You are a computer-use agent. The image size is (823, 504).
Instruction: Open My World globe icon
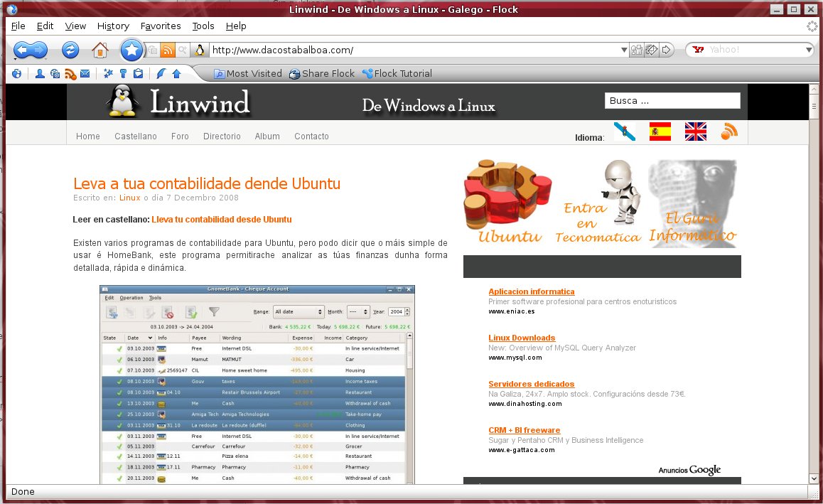17,73
